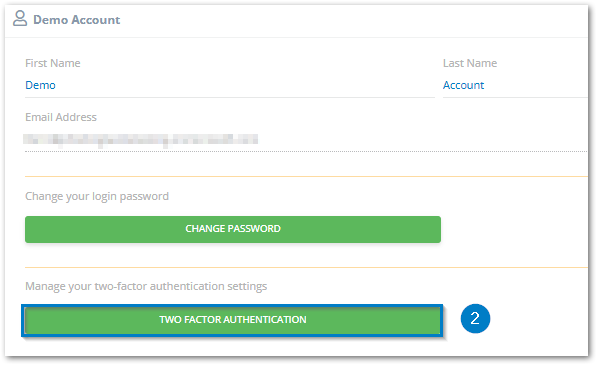The height and width of the screenshot is (365, 597).
Task: Click the 'Account' last name value
Action: [x=463, y=85]
